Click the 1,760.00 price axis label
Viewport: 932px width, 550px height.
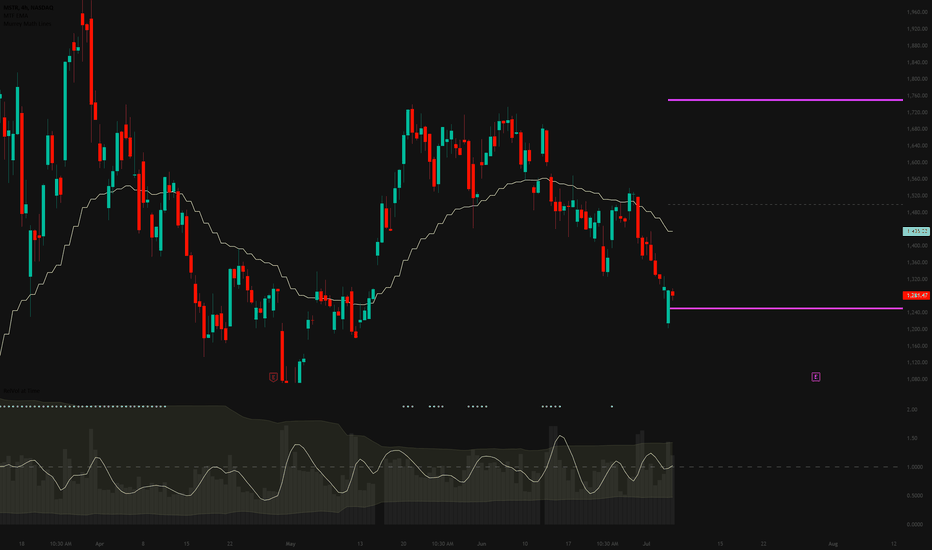point(917,96)
